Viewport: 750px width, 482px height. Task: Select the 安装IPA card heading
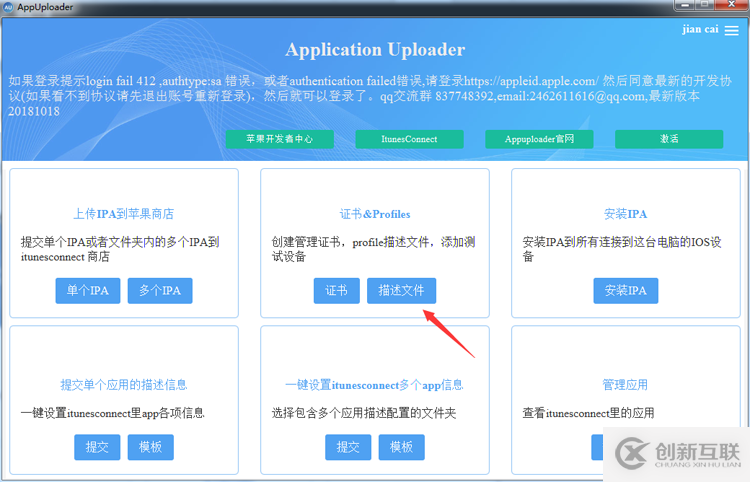626,214
